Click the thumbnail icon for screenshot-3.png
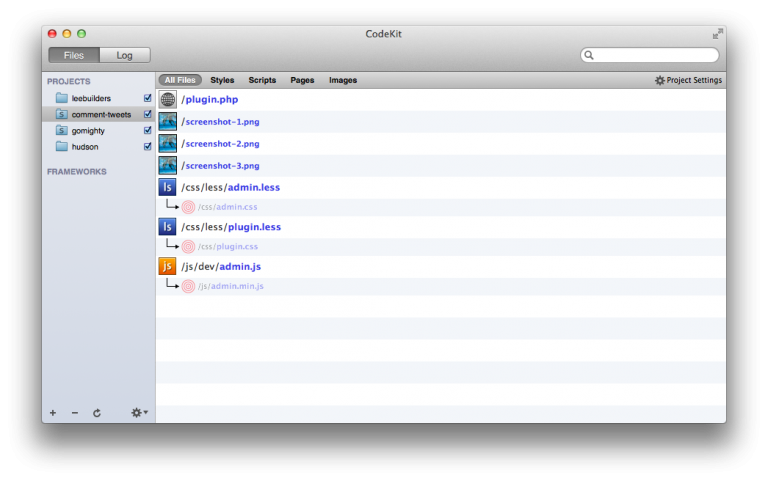 pyautogui.click(x=168, y=166)
